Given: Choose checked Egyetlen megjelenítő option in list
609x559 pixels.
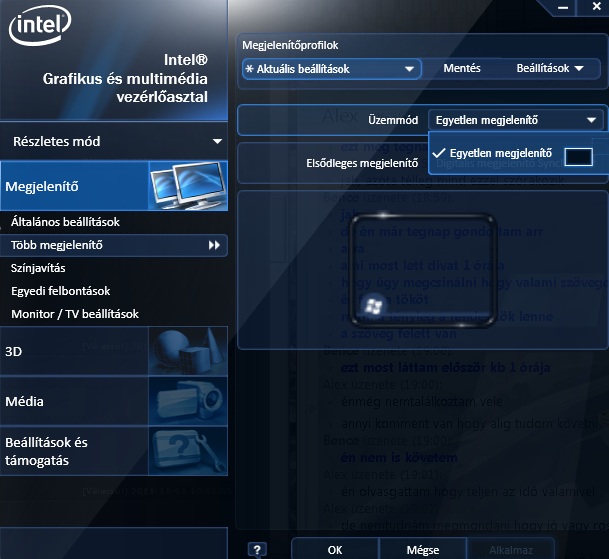Looking at the screenshot, I should pos(518,153).
